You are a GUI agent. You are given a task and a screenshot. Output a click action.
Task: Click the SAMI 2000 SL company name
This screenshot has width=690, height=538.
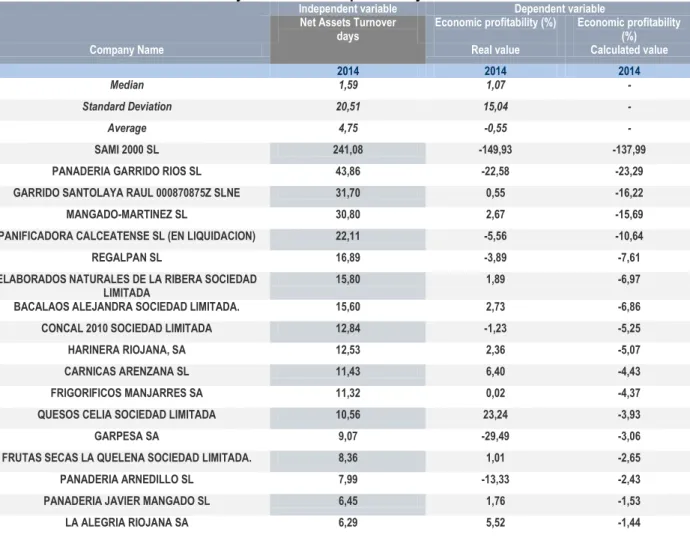pos(127,150)
